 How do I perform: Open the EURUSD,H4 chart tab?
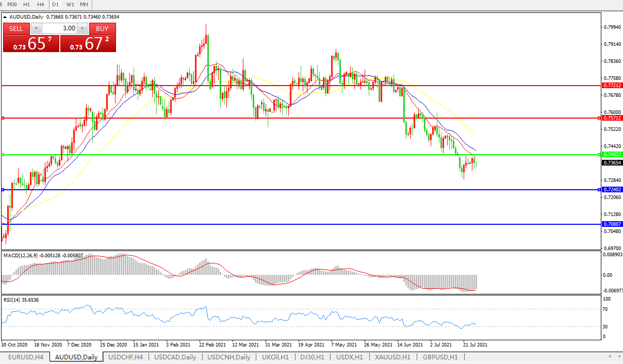pos(25,357)
